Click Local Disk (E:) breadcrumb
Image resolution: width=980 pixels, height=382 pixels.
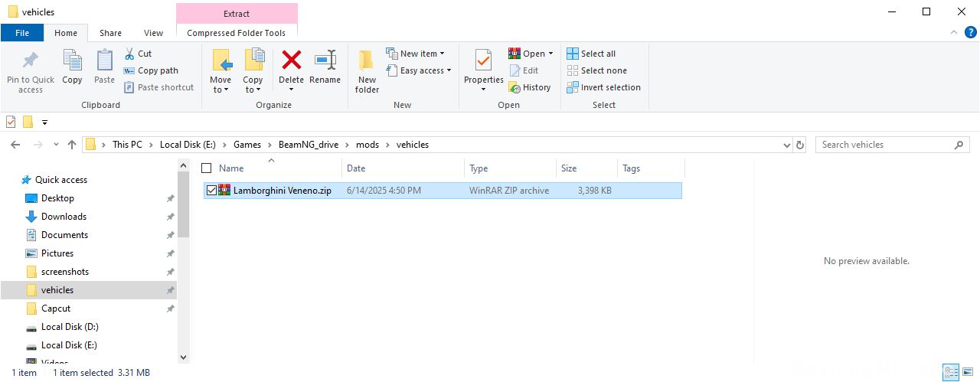click(x=188, y=145)
